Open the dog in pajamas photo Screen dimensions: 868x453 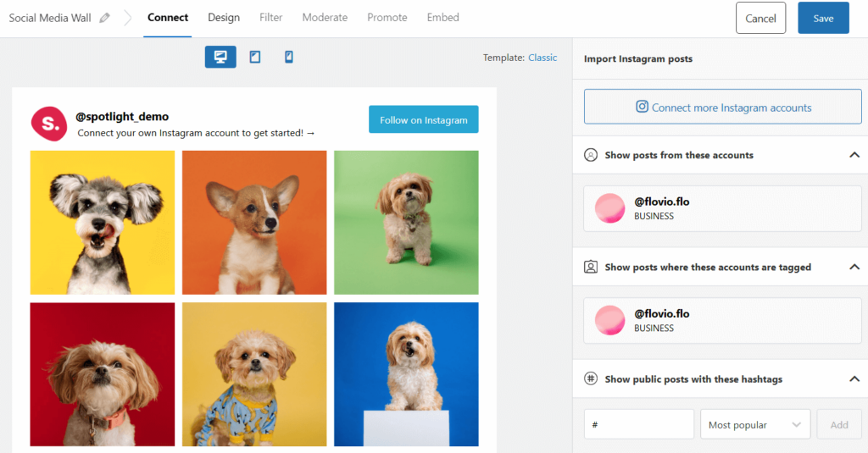click(254, 374)
